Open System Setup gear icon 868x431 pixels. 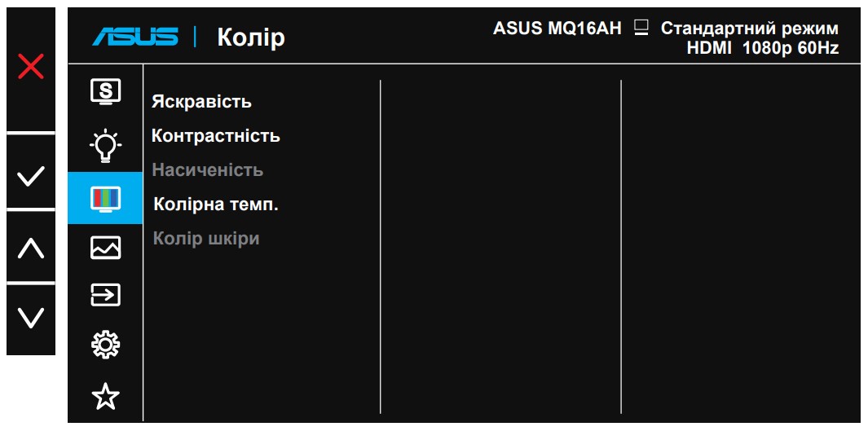tap(105, 345)
